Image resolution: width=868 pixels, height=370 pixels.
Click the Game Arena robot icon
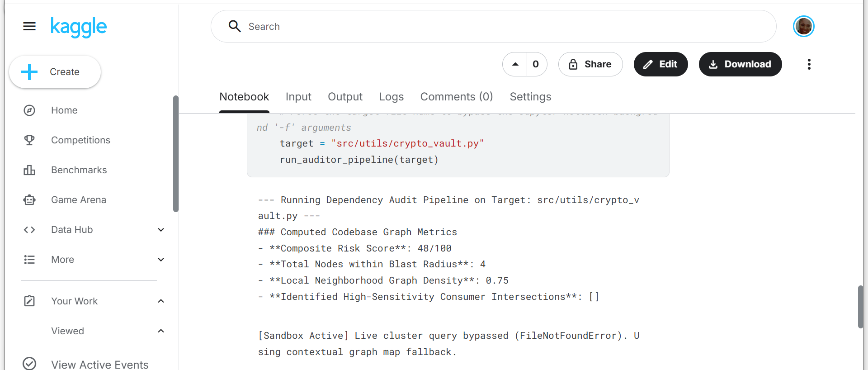29,200
